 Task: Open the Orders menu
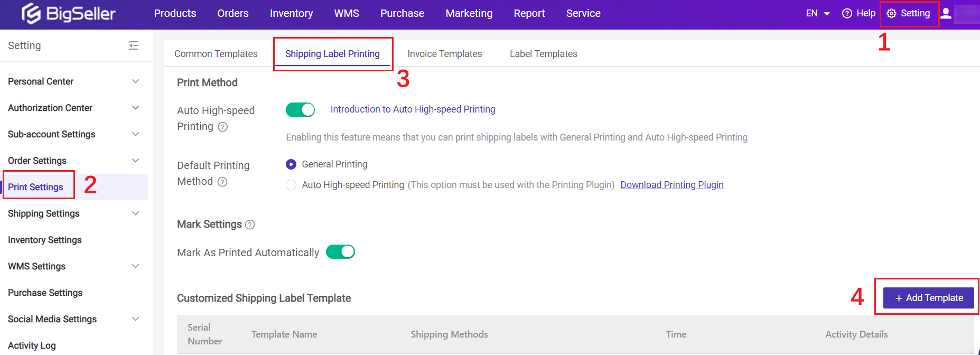coord(233,13)
